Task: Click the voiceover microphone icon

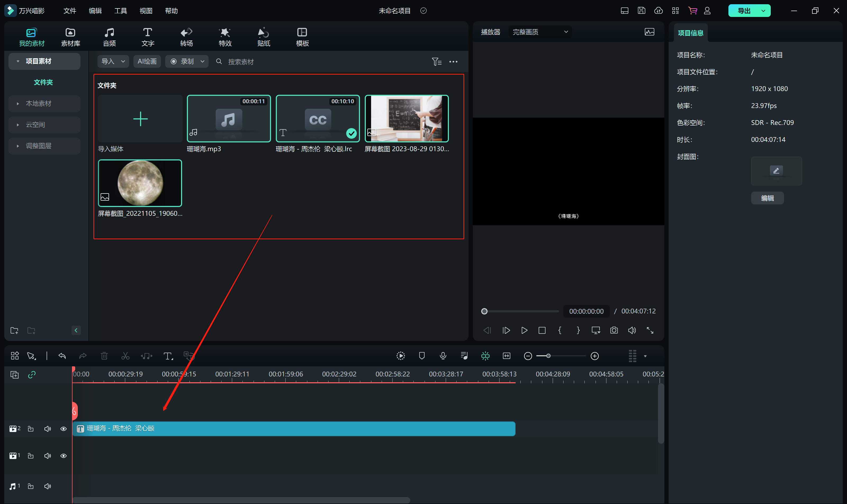Action: (x=443, y=355)
